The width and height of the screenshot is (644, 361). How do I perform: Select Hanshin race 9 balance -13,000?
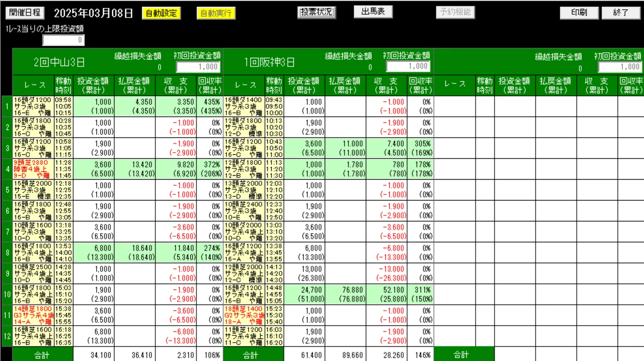[x=392, y=269]
